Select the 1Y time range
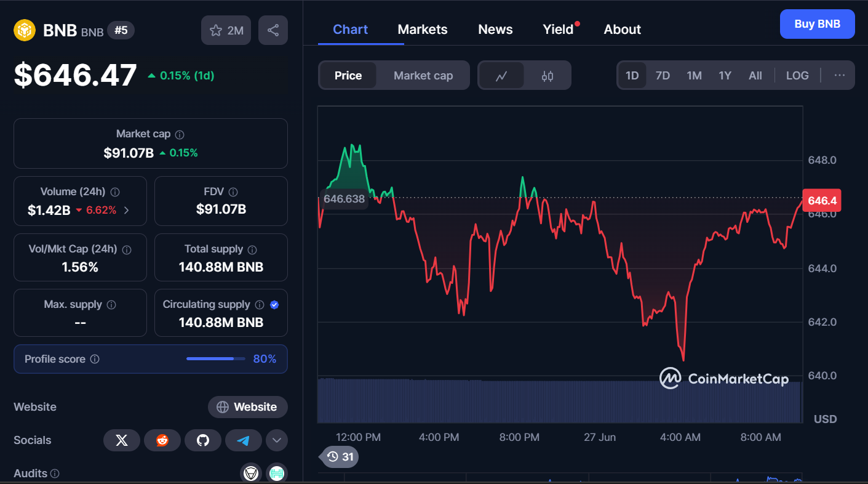This screenshot has width=868, height=484. [725, 76]
